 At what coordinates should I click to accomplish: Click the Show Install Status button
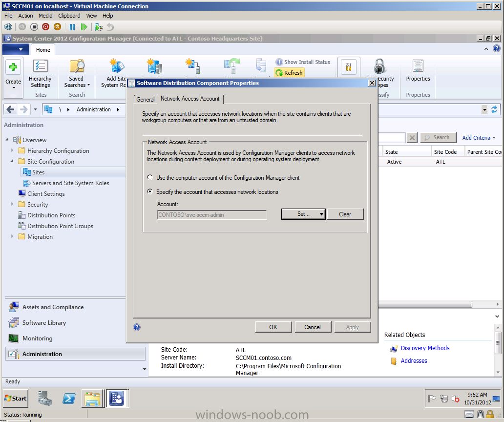click(x=303, y=62)
